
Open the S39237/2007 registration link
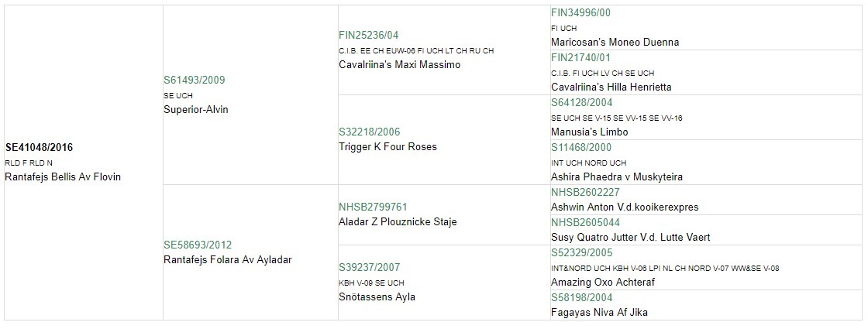369,268
